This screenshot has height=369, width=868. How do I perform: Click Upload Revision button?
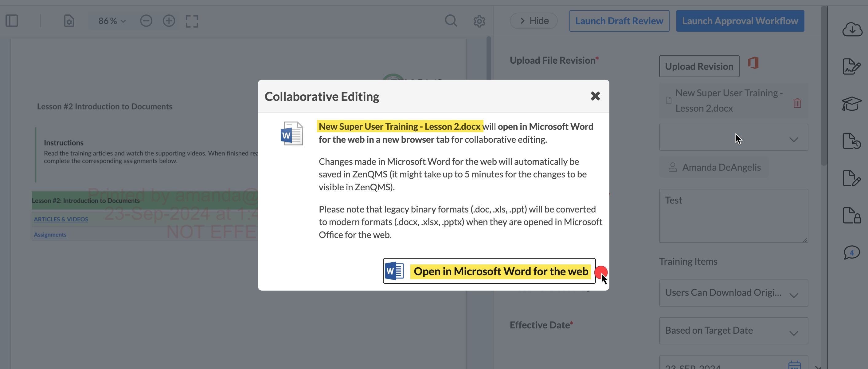pos(699,66)
